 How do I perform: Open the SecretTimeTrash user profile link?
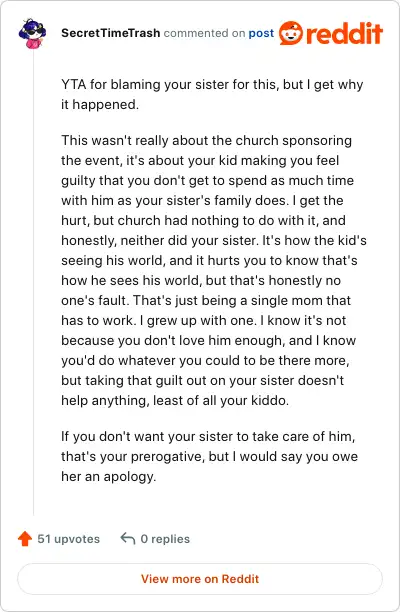coord(110,33)
